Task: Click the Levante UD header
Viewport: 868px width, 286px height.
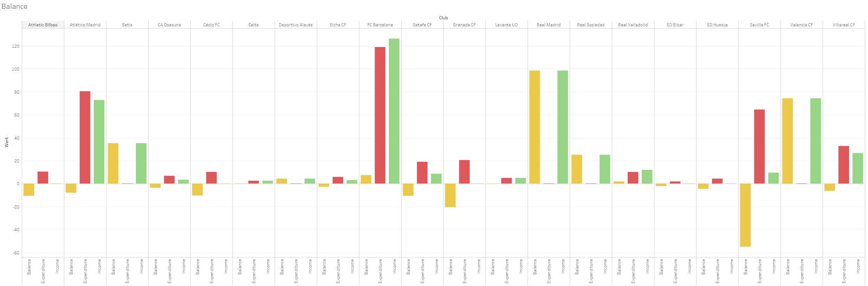Action: click(507, 25)
